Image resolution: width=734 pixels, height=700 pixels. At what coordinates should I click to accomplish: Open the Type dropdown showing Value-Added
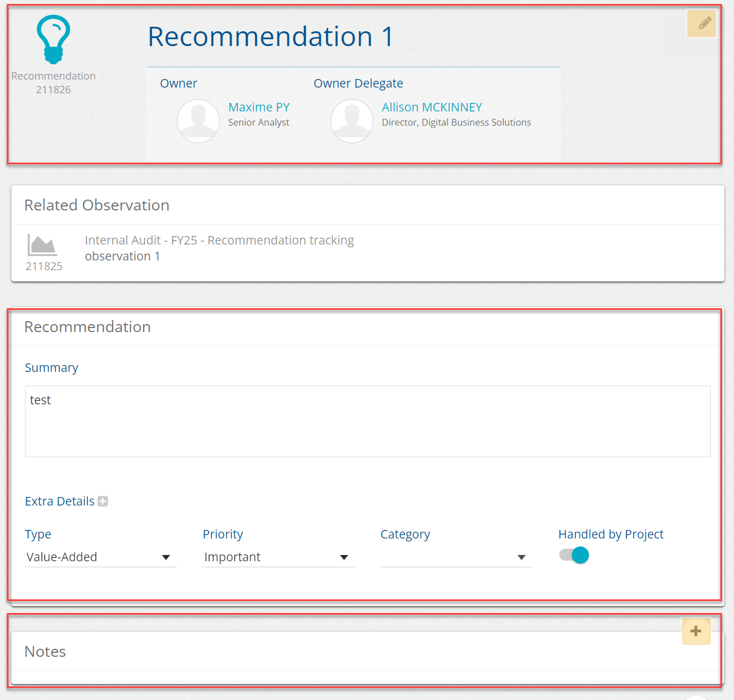point(100,557)
